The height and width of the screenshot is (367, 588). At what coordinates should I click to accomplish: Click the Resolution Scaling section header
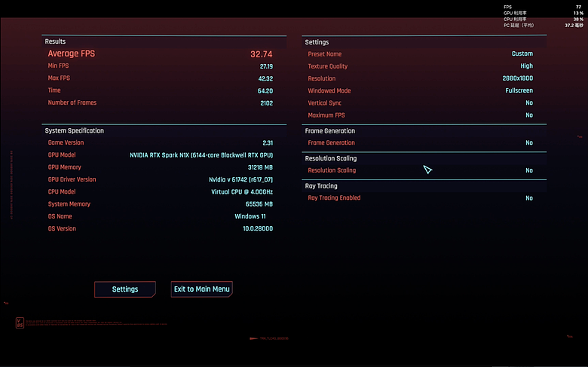331,158
